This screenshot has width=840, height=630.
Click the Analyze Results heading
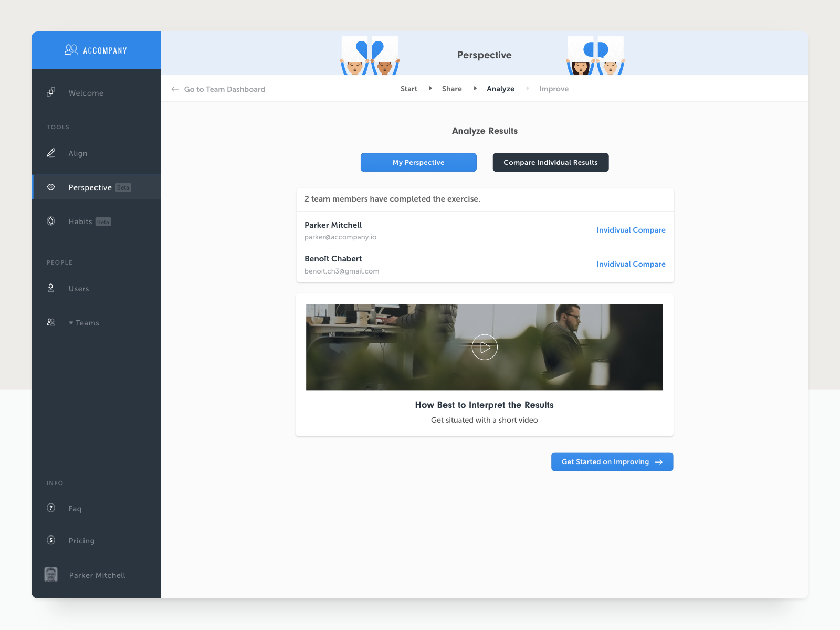[485, 131]
